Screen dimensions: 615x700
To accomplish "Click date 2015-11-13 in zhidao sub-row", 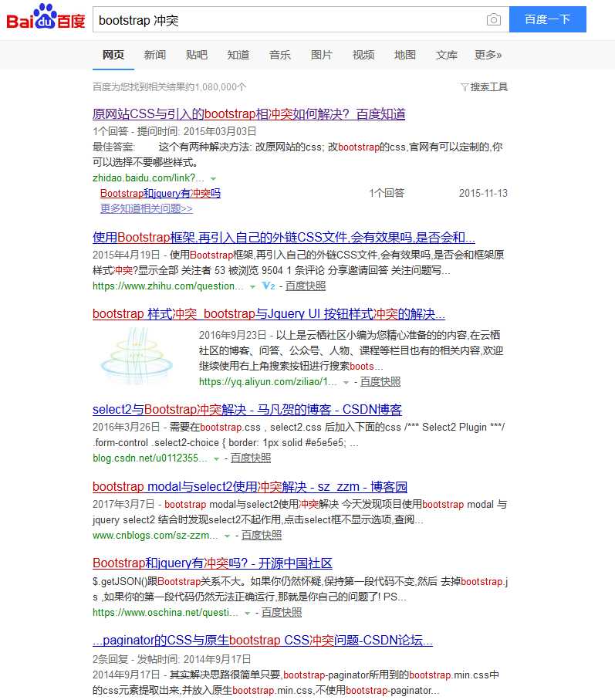I will tap(483, 193).
